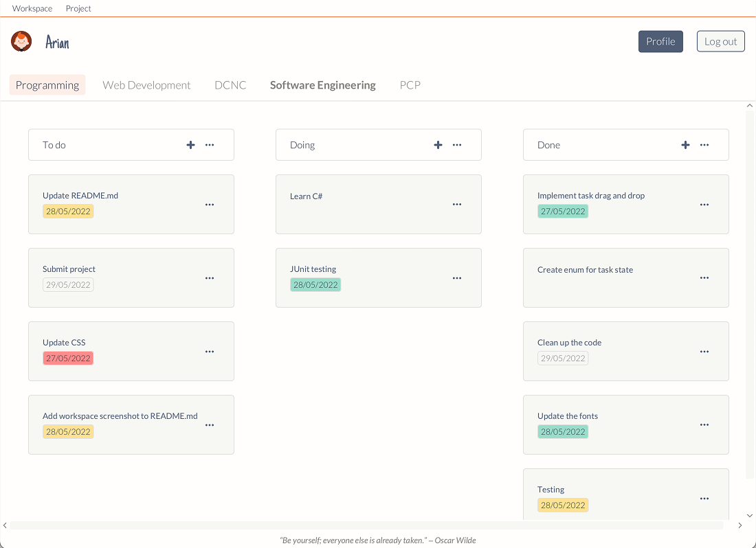Open the To do column overflow menu
Image resolution: width=756 pixels, height=548 pixels.
coord(210,145)
